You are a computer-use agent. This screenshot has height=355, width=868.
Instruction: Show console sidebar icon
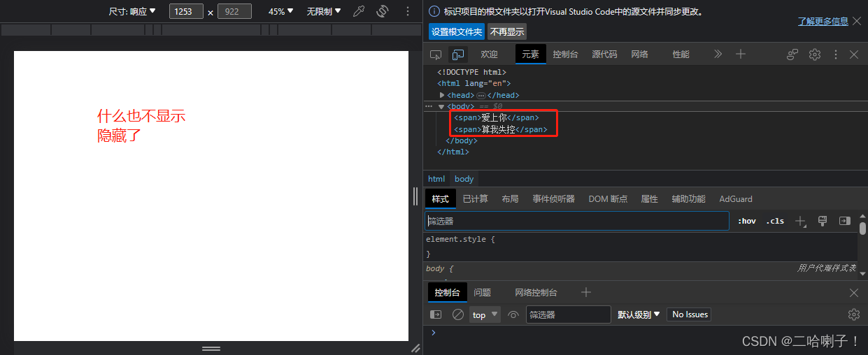(x=436, y=314)
